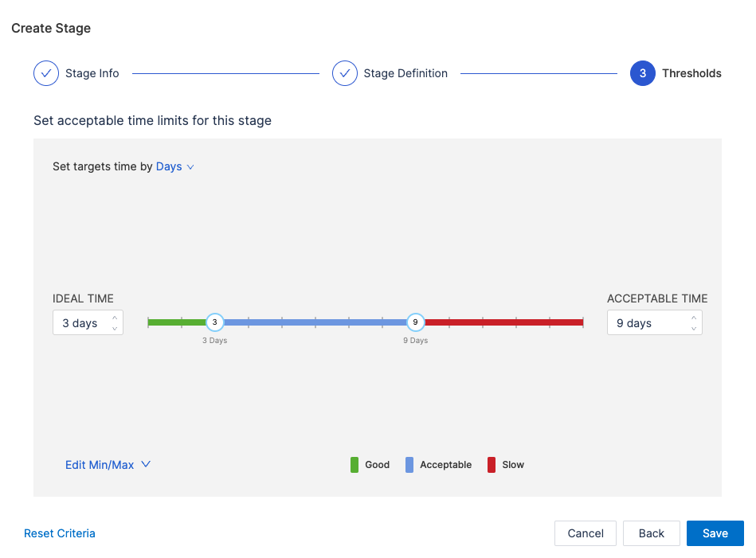Screen dimensions: 756x558
Task: Click the slider handle labeled 9
Action: (x=415, y=322)
